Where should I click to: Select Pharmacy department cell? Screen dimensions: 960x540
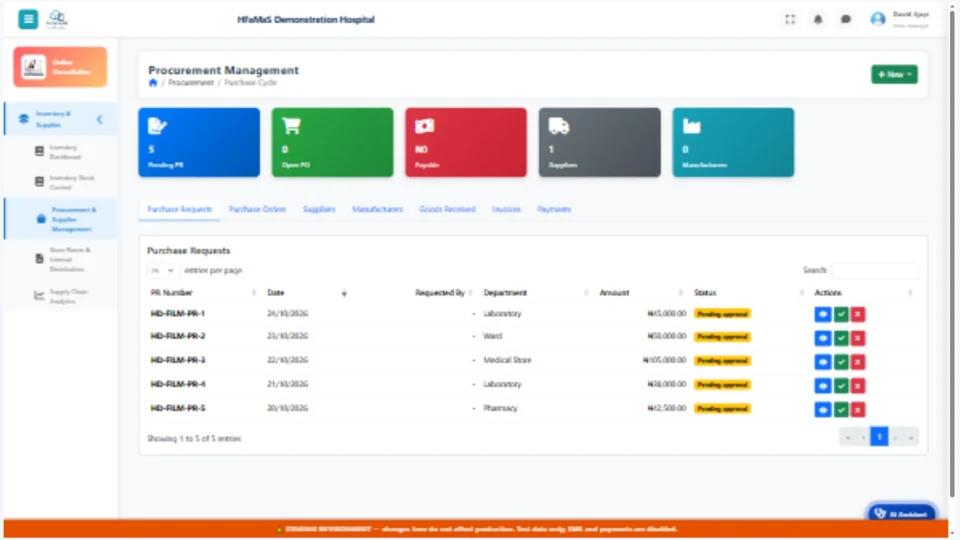tap(500, 408)
